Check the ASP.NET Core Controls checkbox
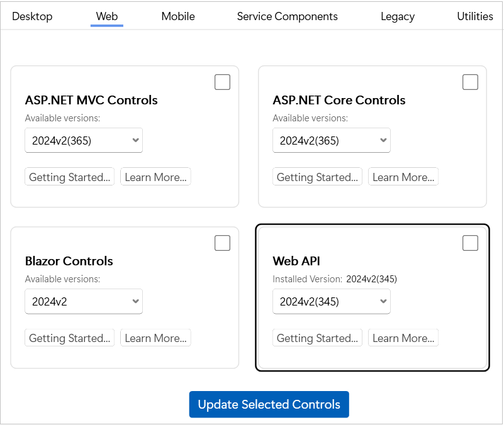This screenshot has height=425, width=504. (470, 82)
